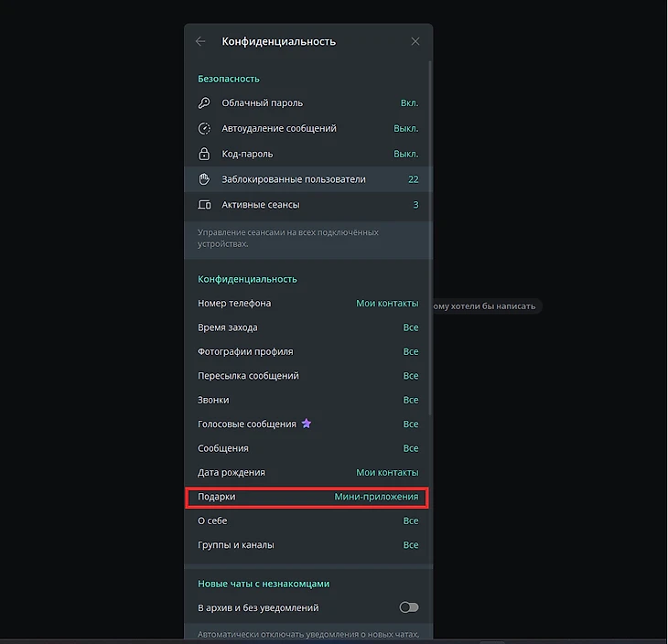Toggle archive and mute for new chats
668x644 pixels.
408,607
